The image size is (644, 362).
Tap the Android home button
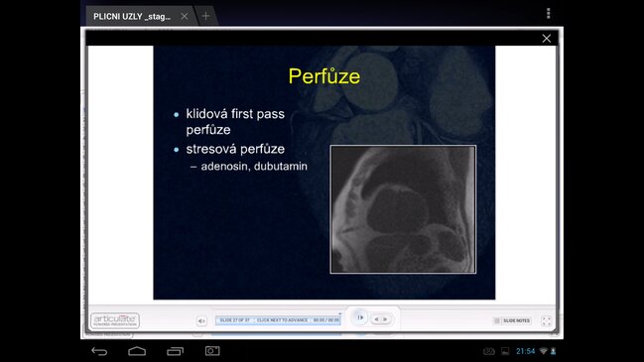137,351
